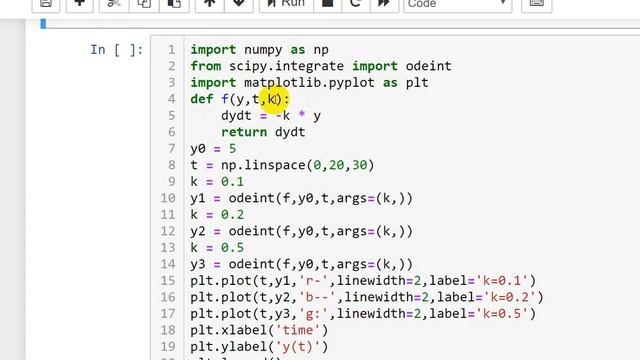
Task: Click the 'dydt = -k * y' line
Action: (271, 116)
